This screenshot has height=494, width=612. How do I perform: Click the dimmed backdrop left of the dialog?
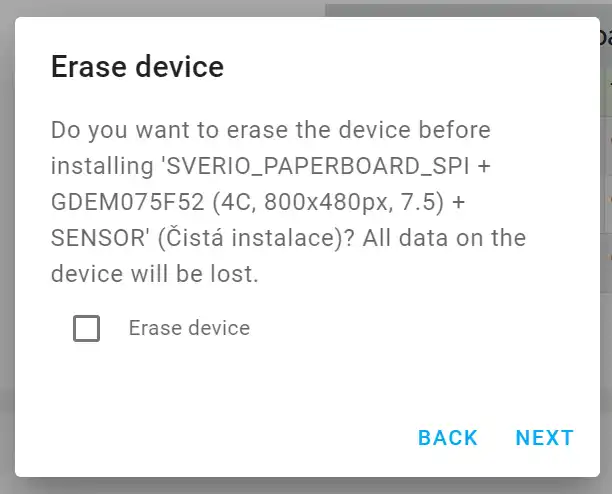tap(6, 250)
